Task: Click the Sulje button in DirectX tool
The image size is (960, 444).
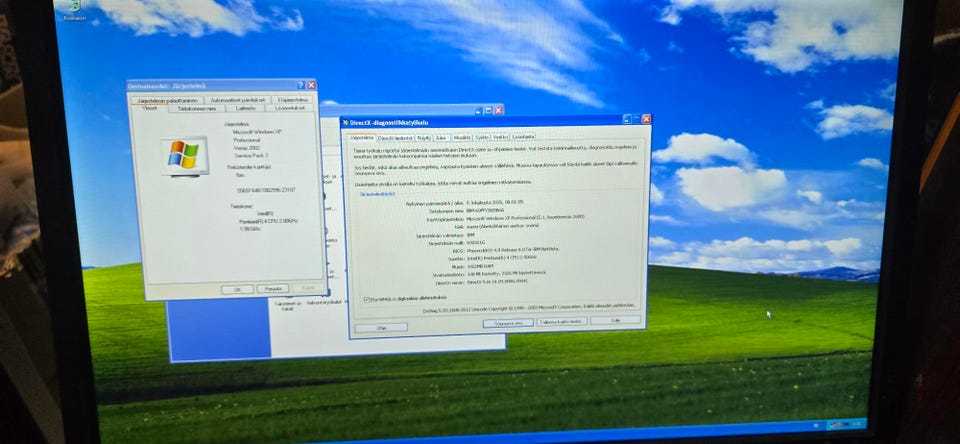Action: (615, 320)
